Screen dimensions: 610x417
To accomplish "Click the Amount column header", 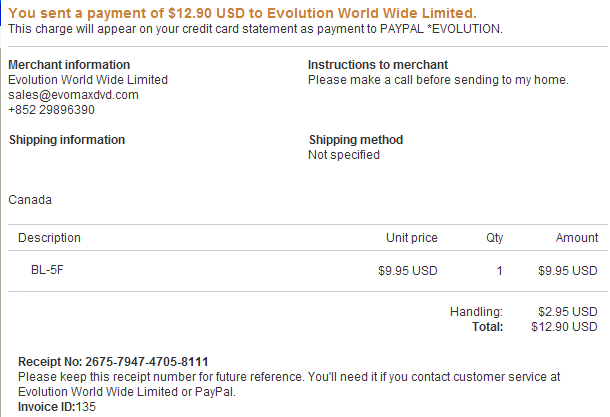I will 576,238.
